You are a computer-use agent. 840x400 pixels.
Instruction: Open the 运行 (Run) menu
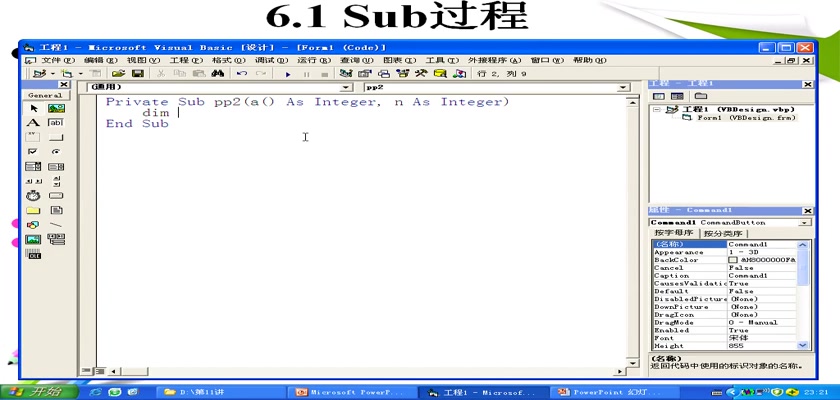point(314,60)
